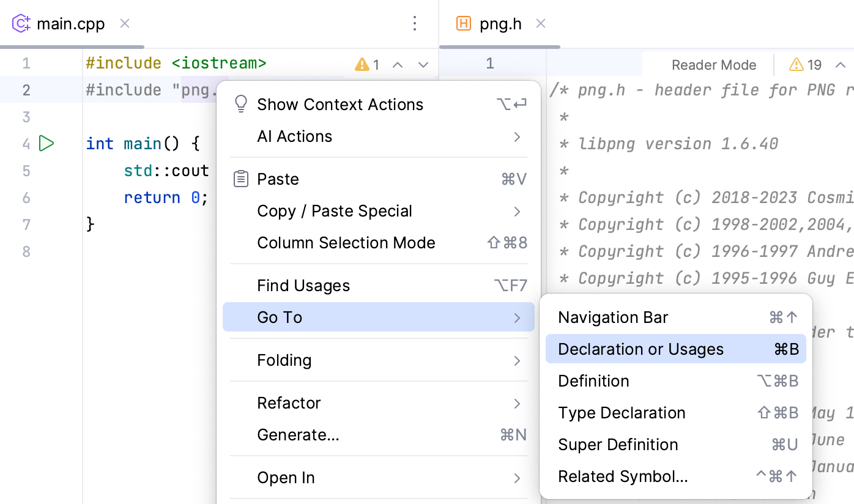Click line number 6 in main.cpp gutter
Image resolution: width=854 pixels, height=504 pixels.
[26, 198]
